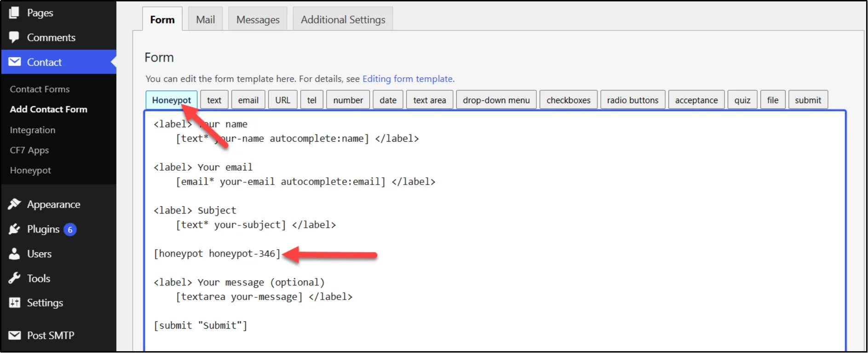Insert a radio buttons tag
The height and width of the screenshot is (353, 868).
pyautogui.click(x=633, y=100)
